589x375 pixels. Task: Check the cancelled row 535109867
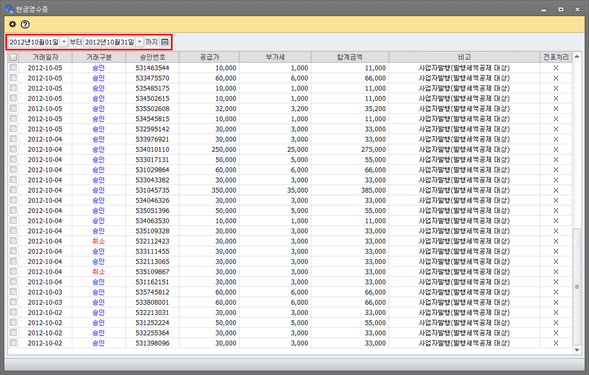click(13, 271)
